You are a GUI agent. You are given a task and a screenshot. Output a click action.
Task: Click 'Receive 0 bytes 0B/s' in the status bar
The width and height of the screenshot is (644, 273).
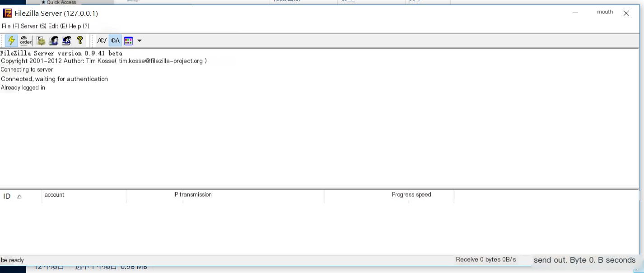[x=486, y=259]
